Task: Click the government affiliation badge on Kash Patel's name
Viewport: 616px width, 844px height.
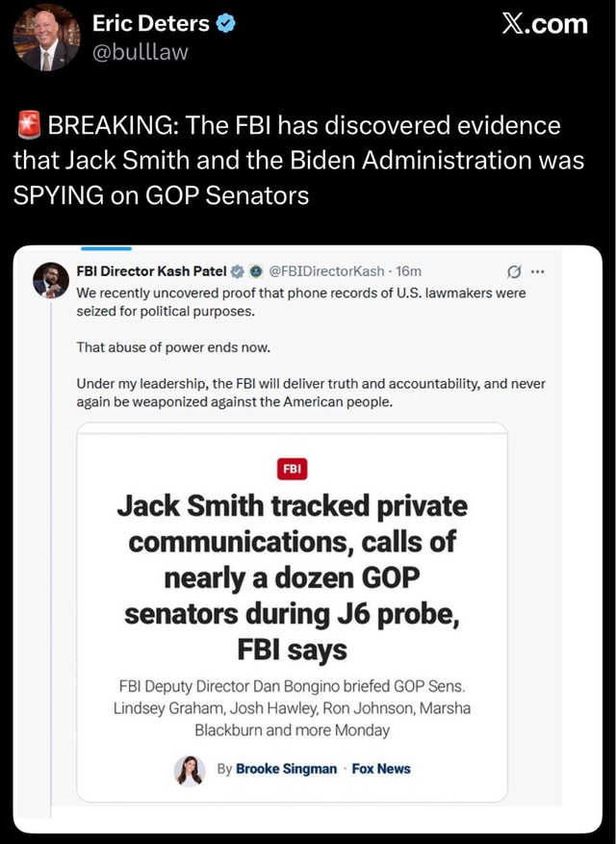Action: 254,271
